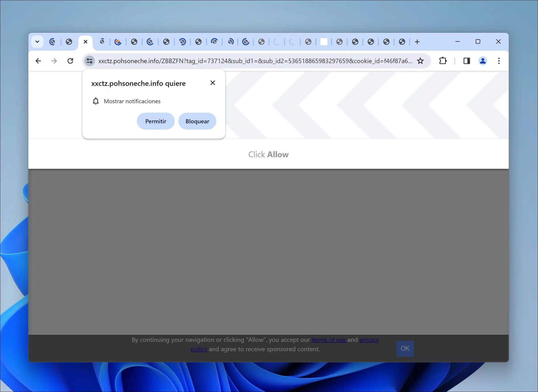The height and width of the screenshot is (392, 538).
Task: Open the user profile menu
Action: 483,61
